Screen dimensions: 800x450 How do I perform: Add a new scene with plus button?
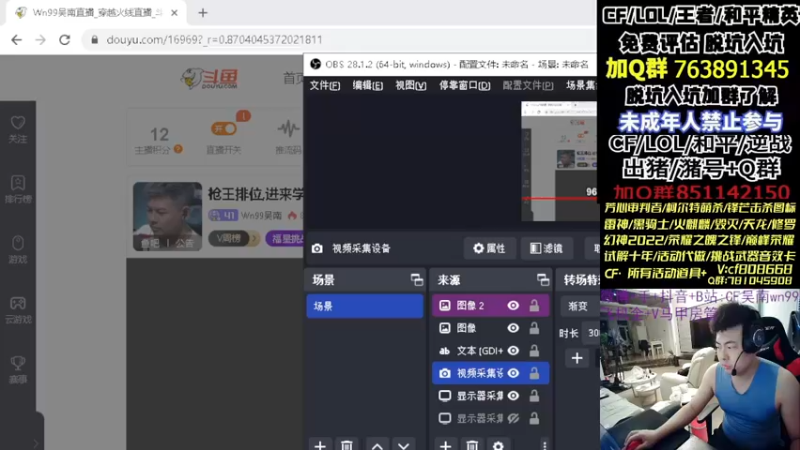coord(320,445)
